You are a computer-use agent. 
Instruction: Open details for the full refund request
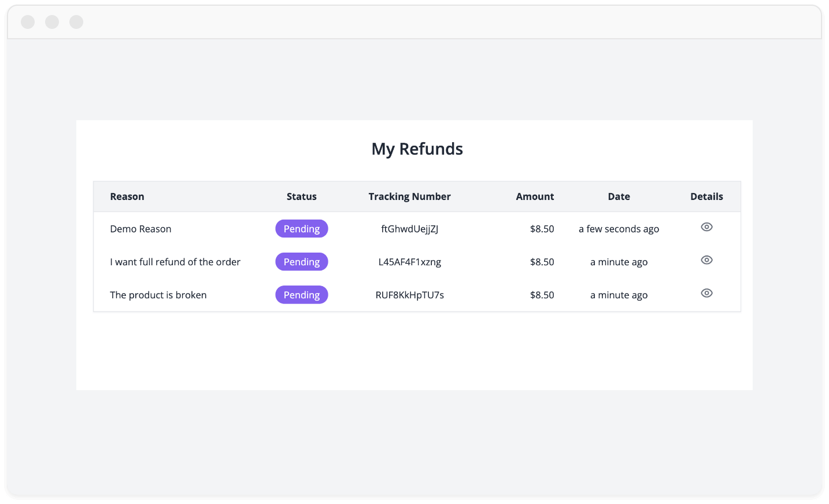click(706, 260)
